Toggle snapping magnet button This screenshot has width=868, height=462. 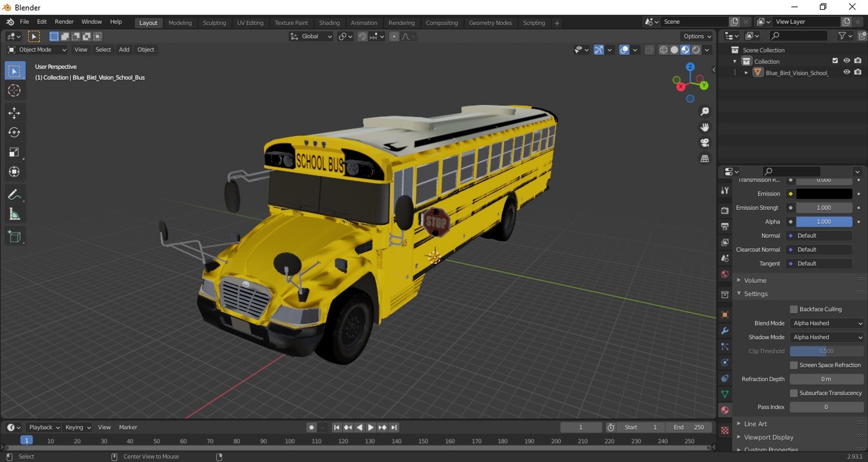pos(362,36)
